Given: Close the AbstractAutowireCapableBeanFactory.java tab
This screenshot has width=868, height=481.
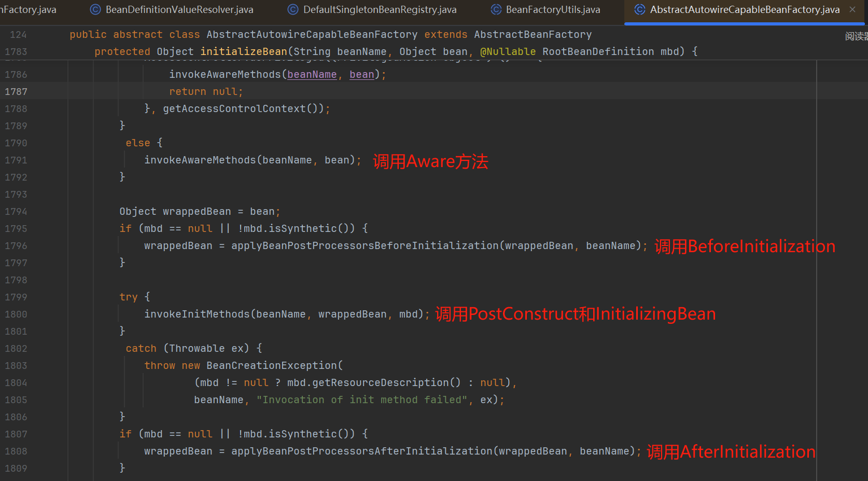Looking at the screenshot, I should tap(852, 9).
